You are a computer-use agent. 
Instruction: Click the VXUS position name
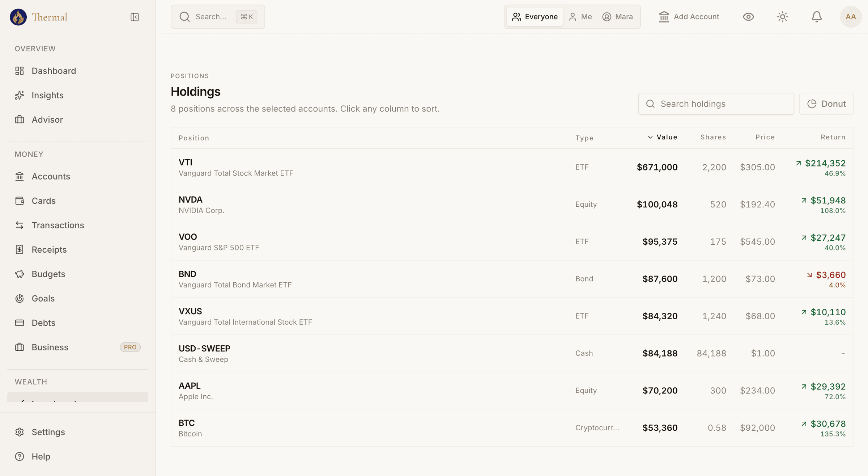tap(190, 311)
